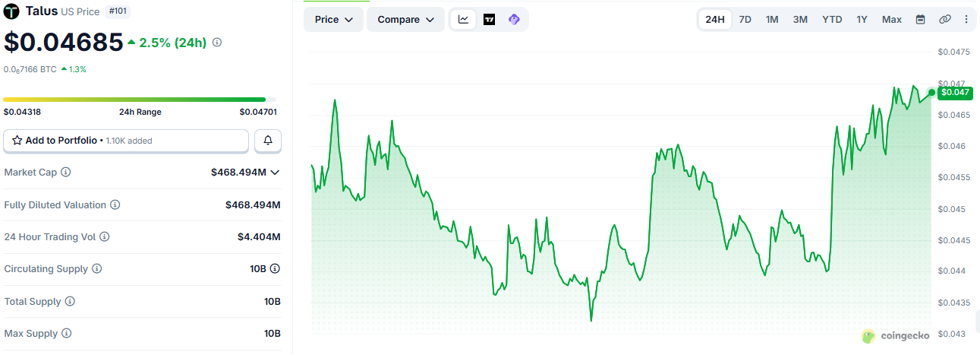Click the $0.04685 main price
The image size is (980, 355).
(63, 43)
